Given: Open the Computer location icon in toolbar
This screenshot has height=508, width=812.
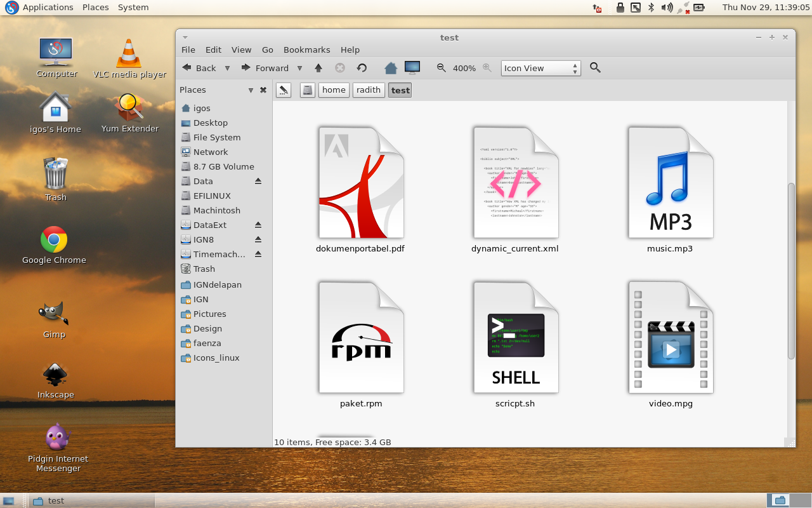Looking at the screenshot, I should click(412, 67).
